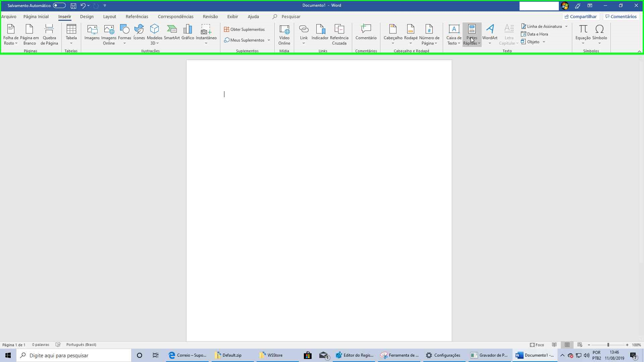Switch to Layout da Web view
Viewport: 644px width, 362px height.
point(580,345)
